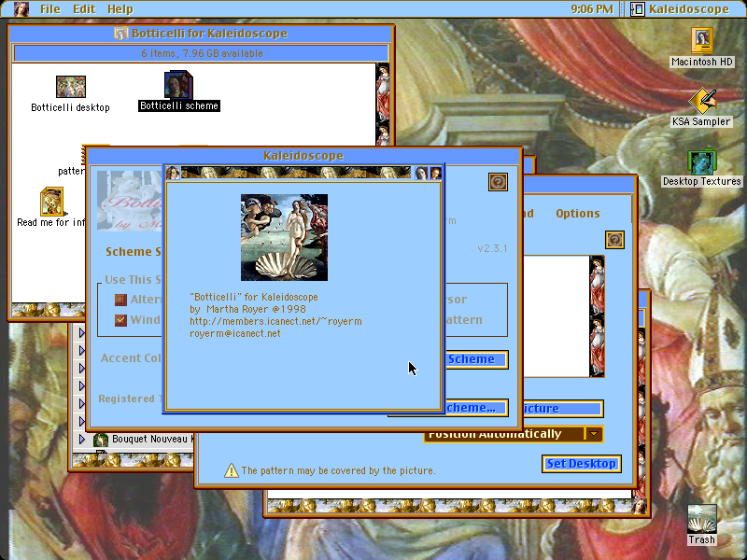Click the royerm@icanect.net email text
This screenshot has width=747, height=560.
[x=235, y=333]
